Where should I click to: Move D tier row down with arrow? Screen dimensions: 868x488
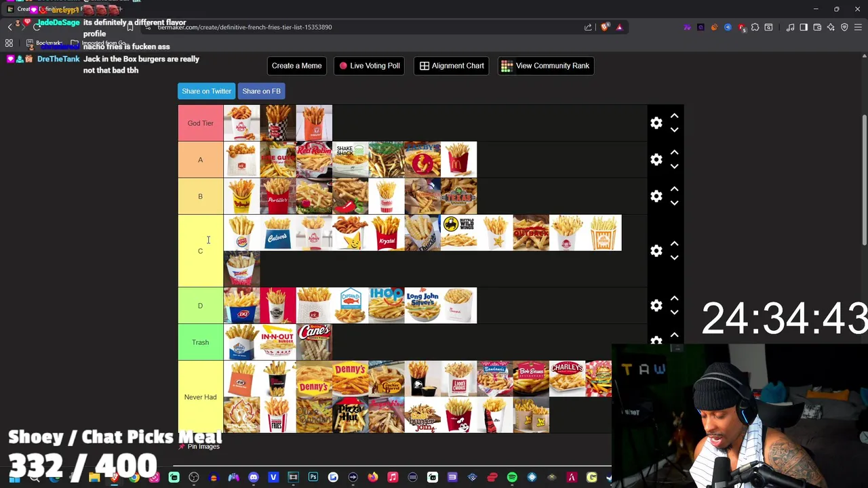point(674,312)
